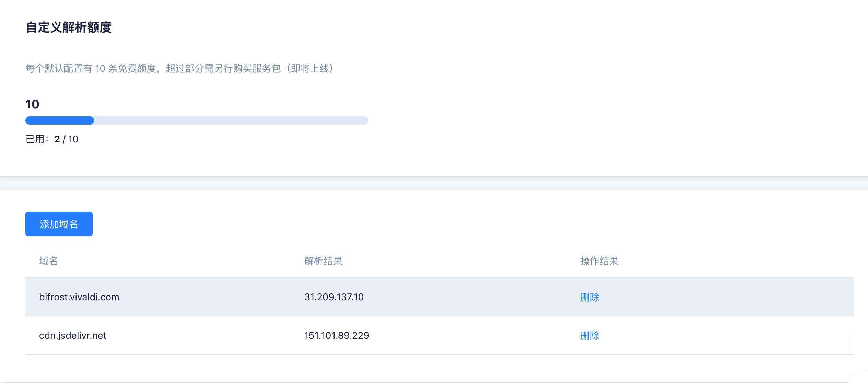
Task: Click the large quota number 10
Action: tap(32, 104)
